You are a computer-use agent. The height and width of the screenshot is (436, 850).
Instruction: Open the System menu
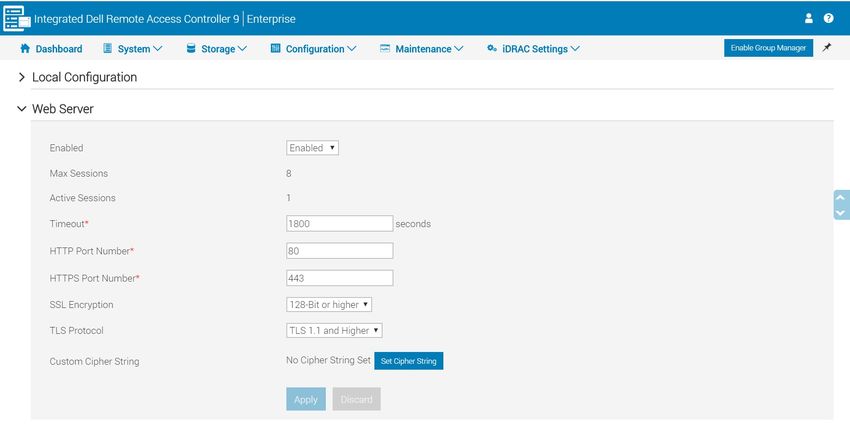tap(140, 49)
